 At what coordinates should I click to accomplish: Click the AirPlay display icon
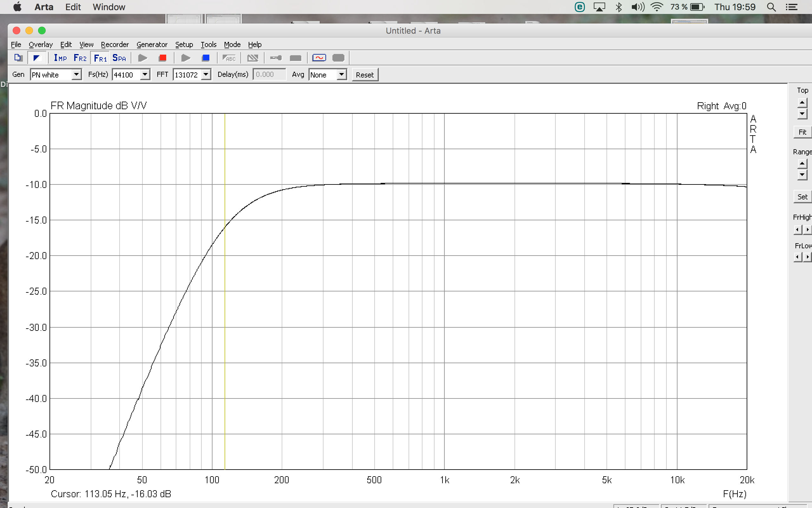(599, 7)
